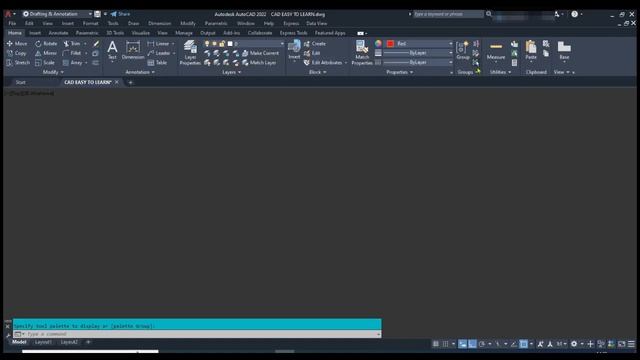Click Make Current layer tool
Image resolution: width=640 pixels, height=360 pixels.
260,53
